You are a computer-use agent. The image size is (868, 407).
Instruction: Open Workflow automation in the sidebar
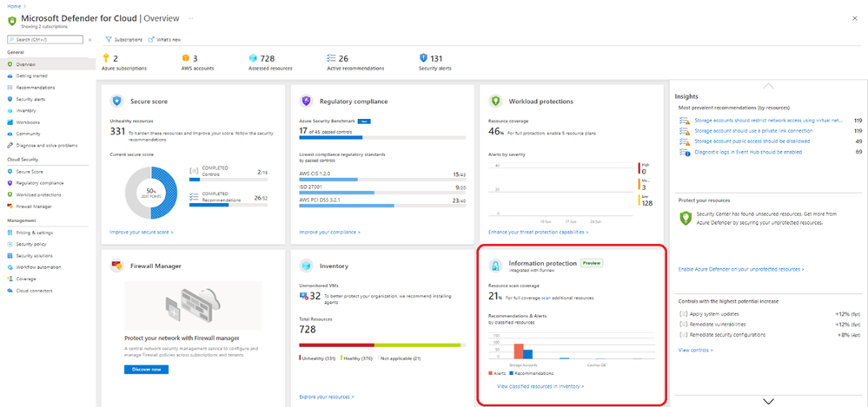39,267
